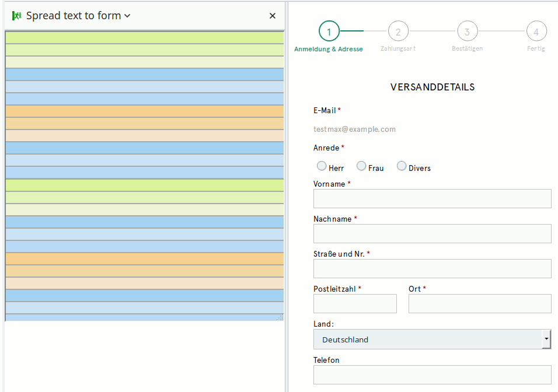Image resolution: width=558 pixels, height=392 pixels.
Task: Go to step 2 Zahlungsart
Action: [398, 32]
